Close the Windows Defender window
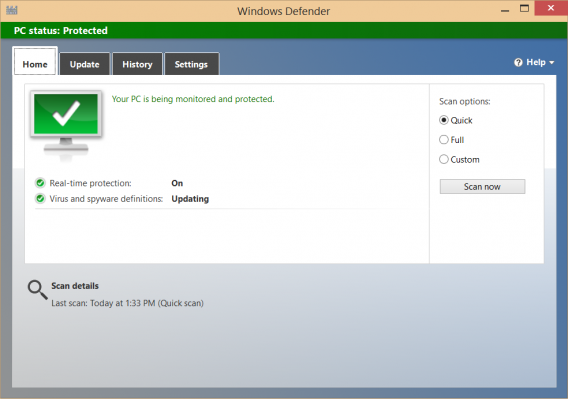This screenshot has height=399, width=568. [x=551, y=8]
